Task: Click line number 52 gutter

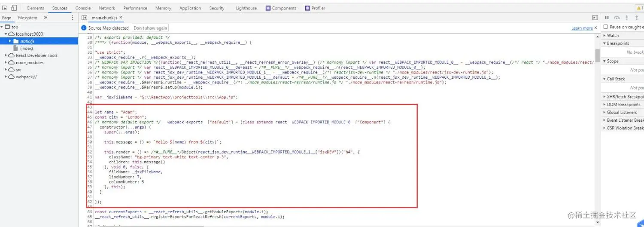Action: pos(90,152)
